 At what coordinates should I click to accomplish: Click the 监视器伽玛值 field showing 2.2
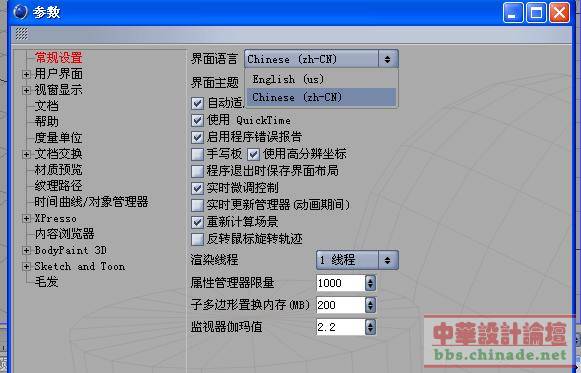point(341,327)
